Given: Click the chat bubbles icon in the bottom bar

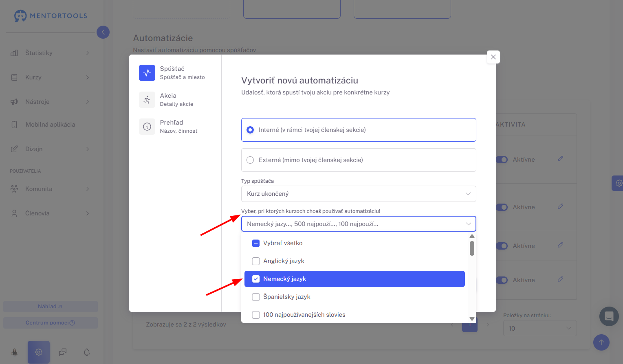Looking at the screenshot, I should [x=63, y=352].
